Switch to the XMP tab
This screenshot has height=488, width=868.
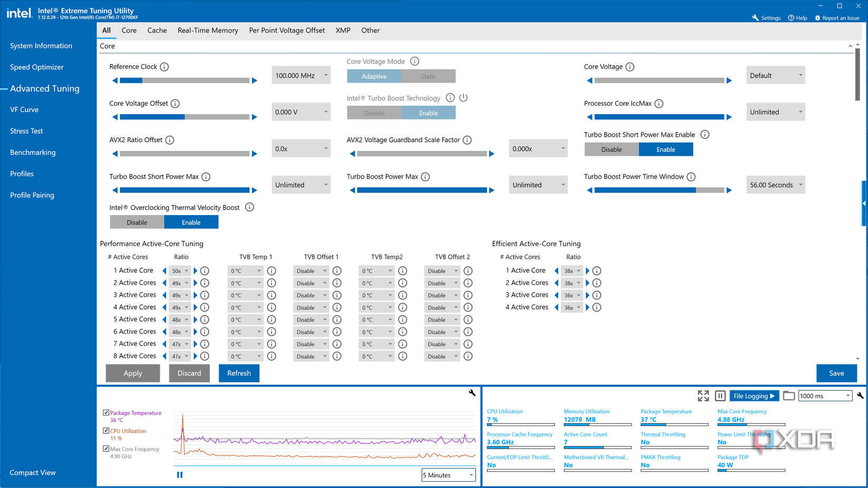tap(343, 30)
